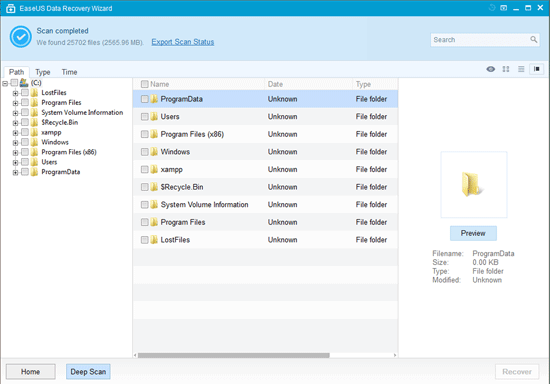The width and height of the screenshot is (550, 385).
Task: Sort by Name column header
Action: [x=160, y=84]
